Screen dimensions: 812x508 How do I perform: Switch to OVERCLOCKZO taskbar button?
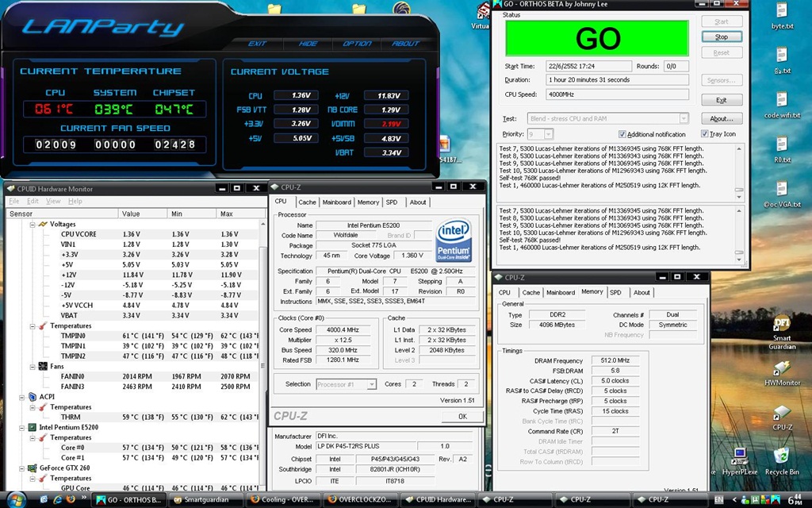(x=361, y=500)
